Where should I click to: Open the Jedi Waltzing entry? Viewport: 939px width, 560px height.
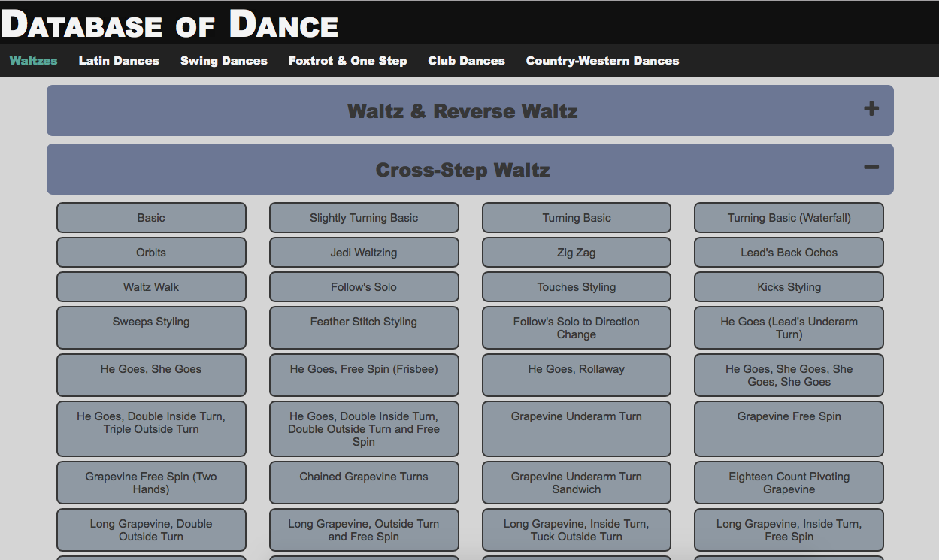coord(364,253)
